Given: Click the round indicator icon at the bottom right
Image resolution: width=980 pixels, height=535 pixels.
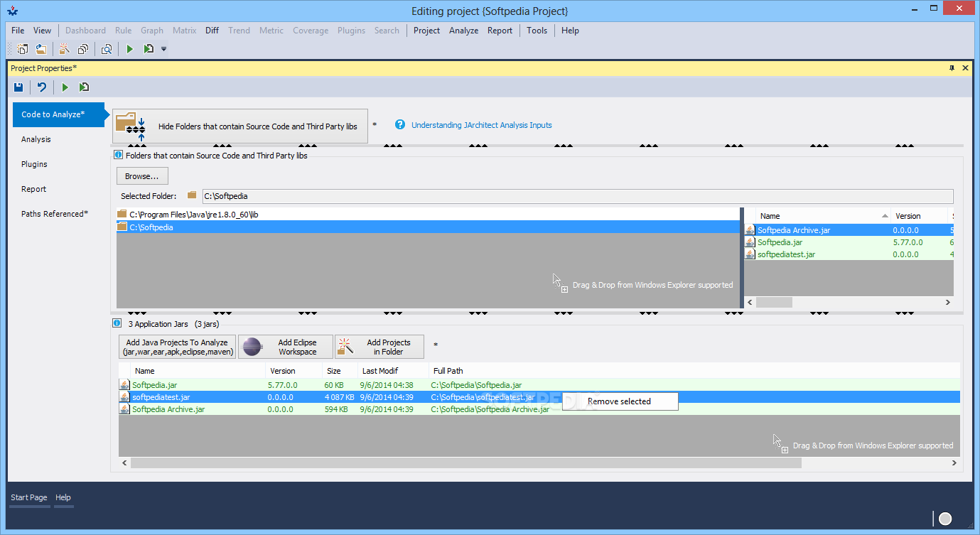Looking at the screenshot, I should coord(945,519).
